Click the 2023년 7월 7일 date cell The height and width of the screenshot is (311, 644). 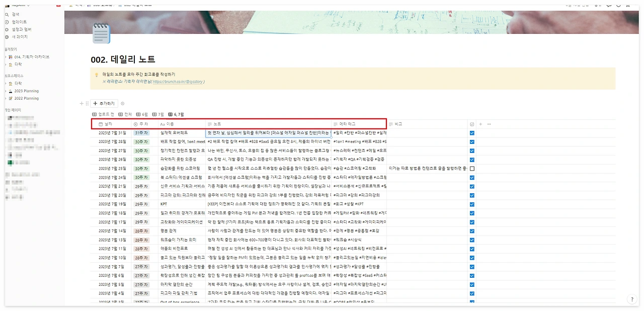(x=112, y=267)
